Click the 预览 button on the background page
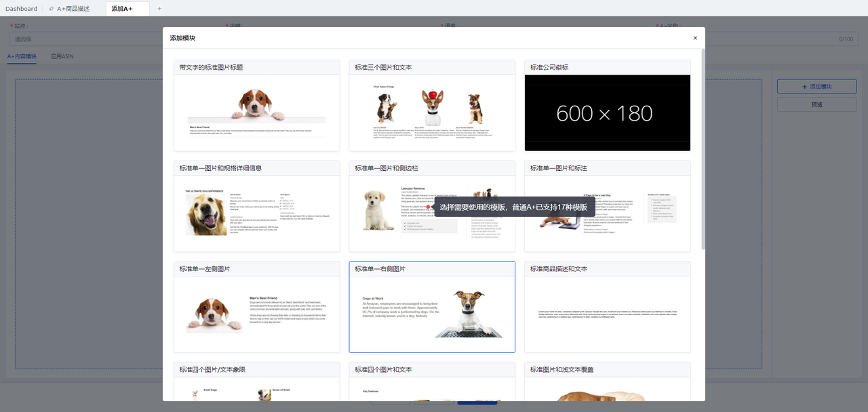Screen dimensions: 868x412 [x=816, y=104]
